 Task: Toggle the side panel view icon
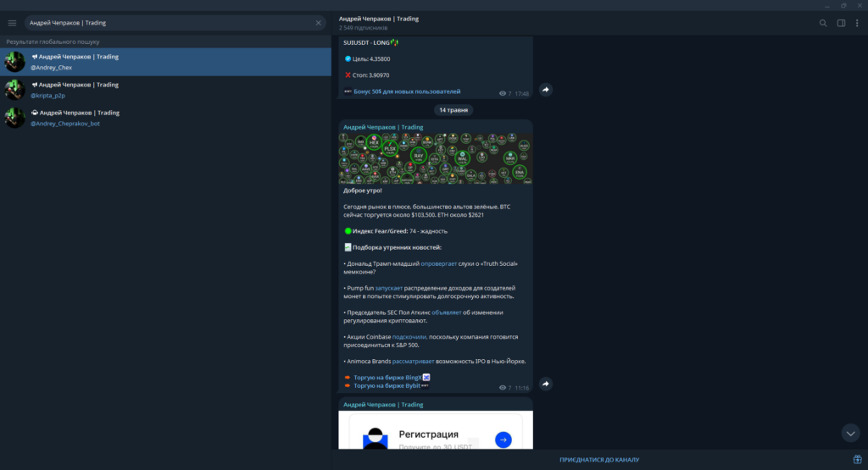pos(841,23)
